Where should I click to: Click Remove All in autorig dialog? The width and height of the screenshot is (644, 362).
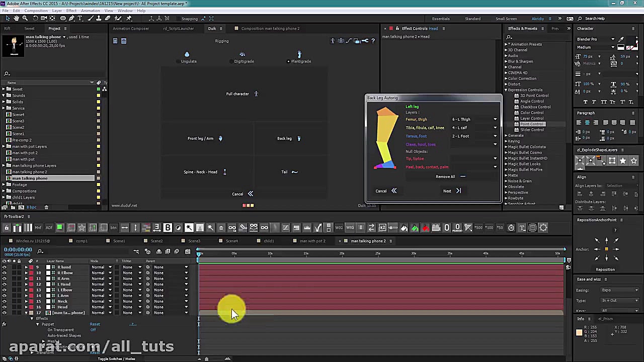[x=445, y=176]
